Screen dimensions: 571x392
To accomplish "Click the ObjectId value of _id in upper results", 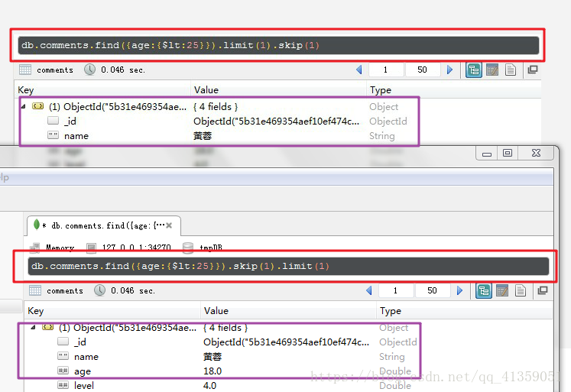I will click(x=277, y=121).
